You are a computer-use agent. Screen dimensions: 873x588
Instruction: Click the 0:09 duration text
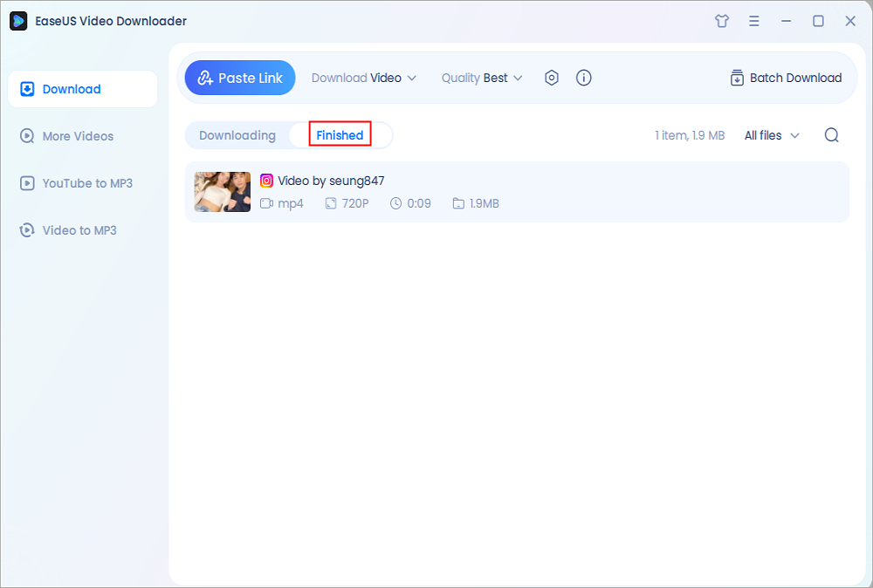tap(419, 203)
